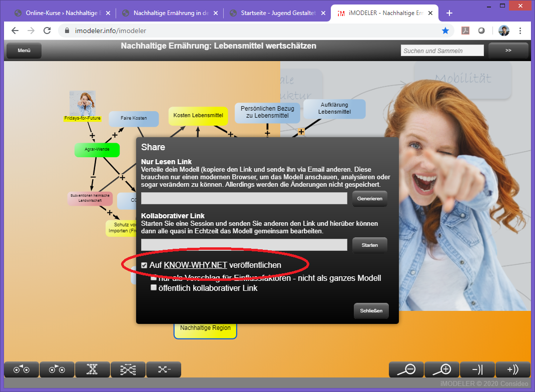Bookmark this page with the star icon
The height and width of the screenshot is (392, 535).
445,31
